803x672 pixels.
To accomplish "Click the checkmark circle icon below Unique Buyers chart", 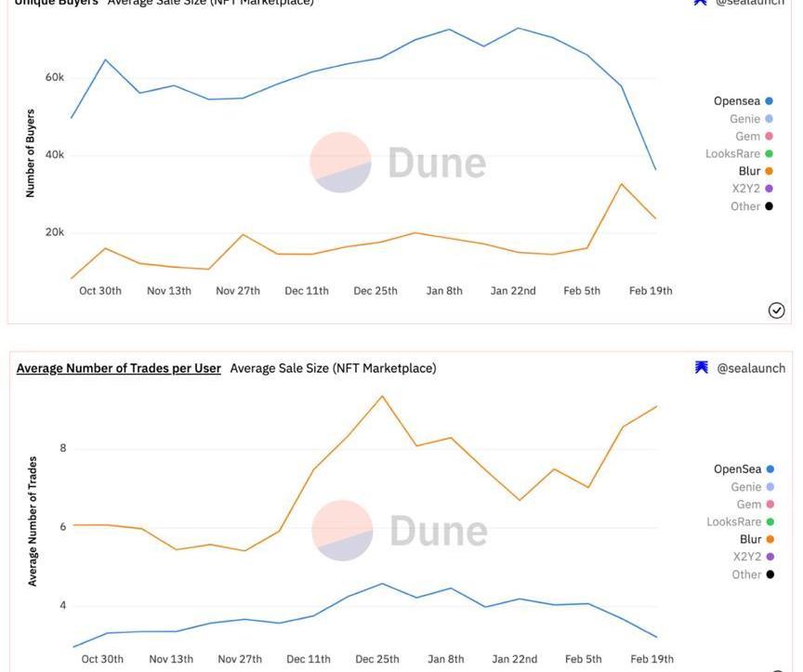I will click(x=777, y=310).
